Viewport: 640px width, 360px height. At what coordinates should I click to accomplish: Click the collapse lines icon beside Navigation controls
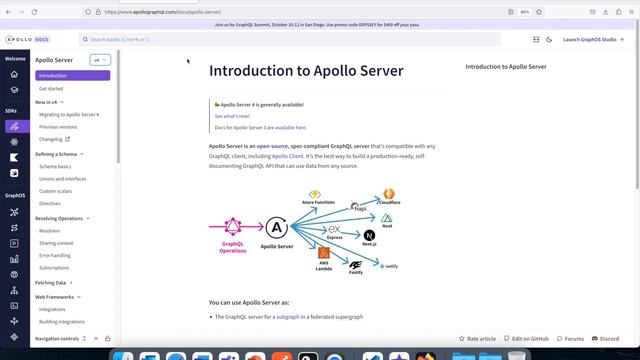point(96,339)
